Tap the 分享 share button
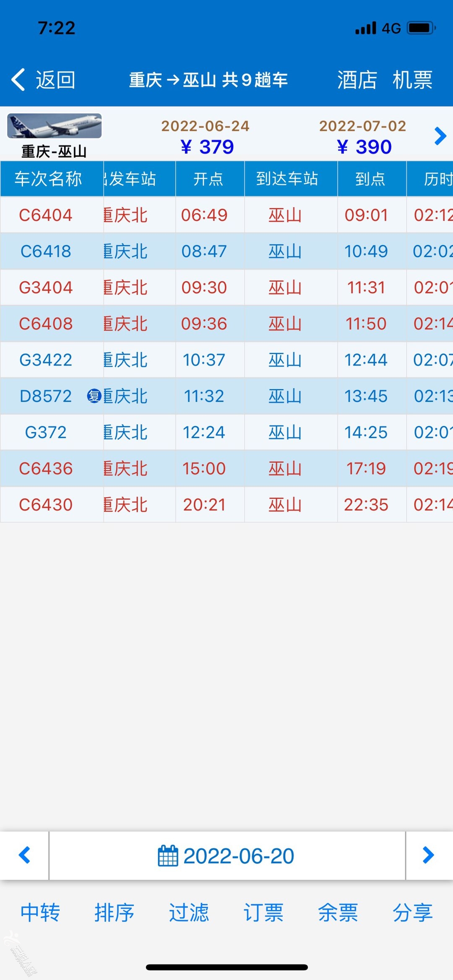 click(x=413, y=913)
